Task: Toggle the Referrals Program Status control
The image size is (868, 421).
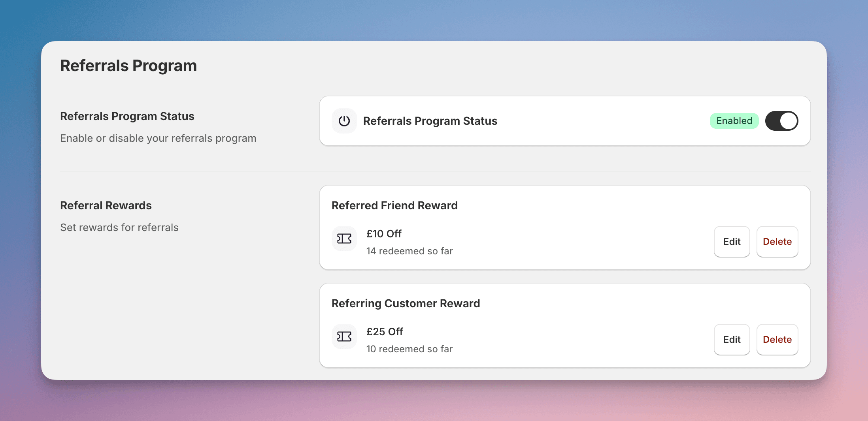Action: pos(781,121)
